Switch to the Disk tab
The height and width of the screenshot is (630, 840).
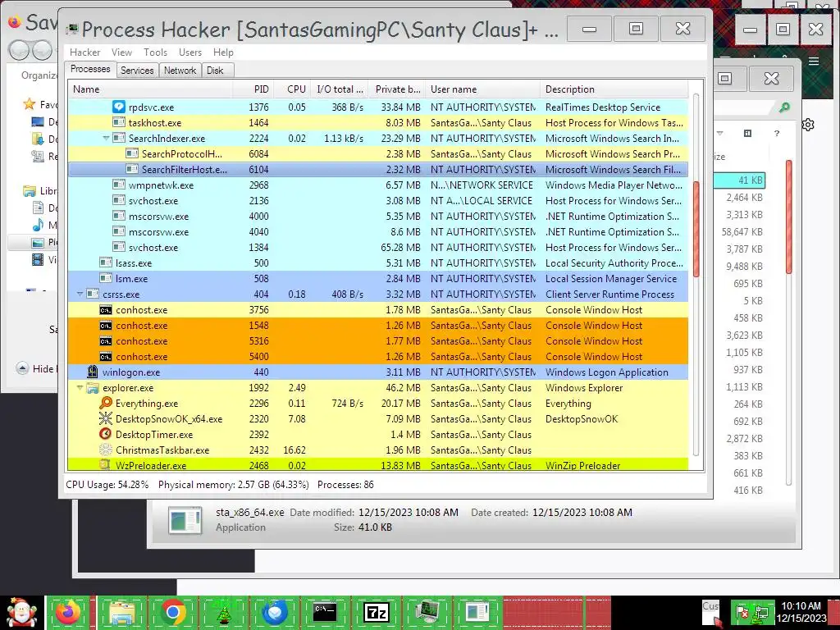216,71
